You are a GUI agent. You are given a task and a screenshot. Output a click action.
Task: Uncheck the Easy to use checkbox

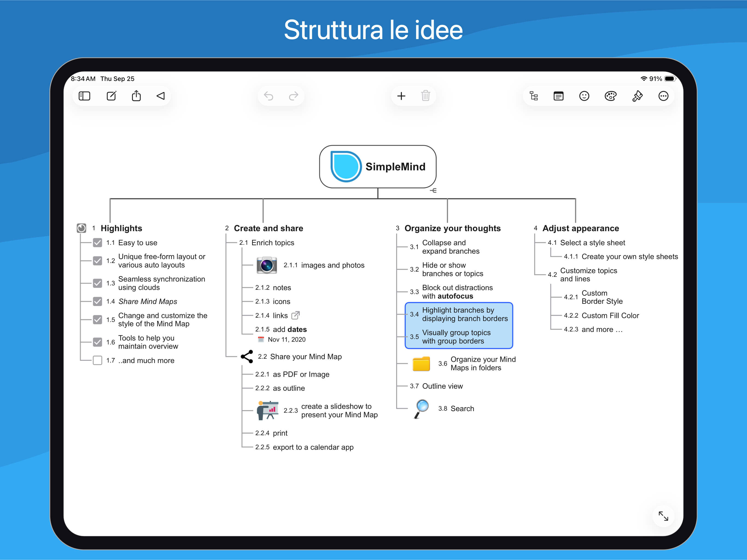pos(98,243)
